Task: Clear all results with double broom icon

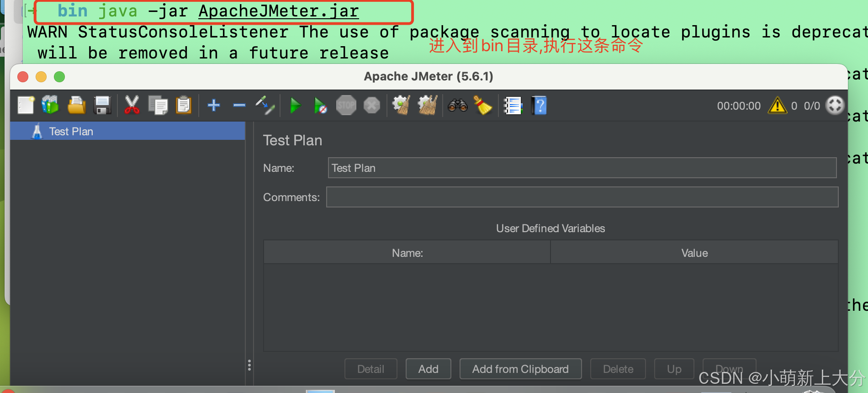Action: coord(428,106)
